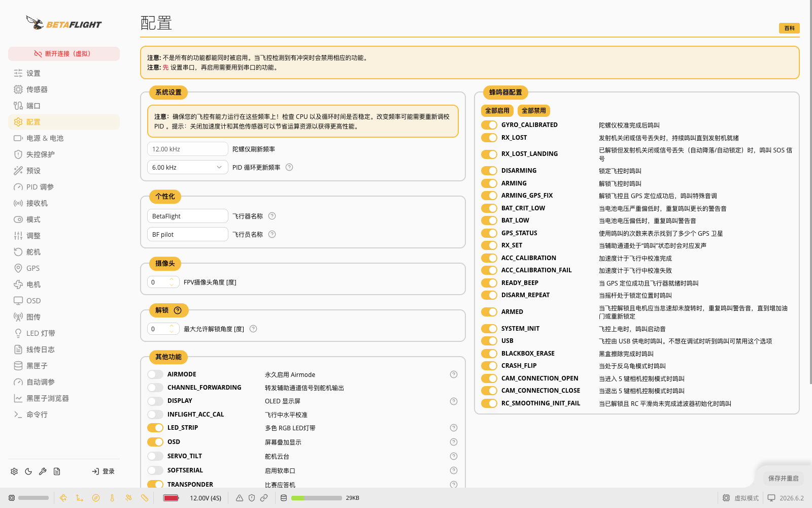
Task: Click the compass icon in status bar
Action: pos(96,498)
